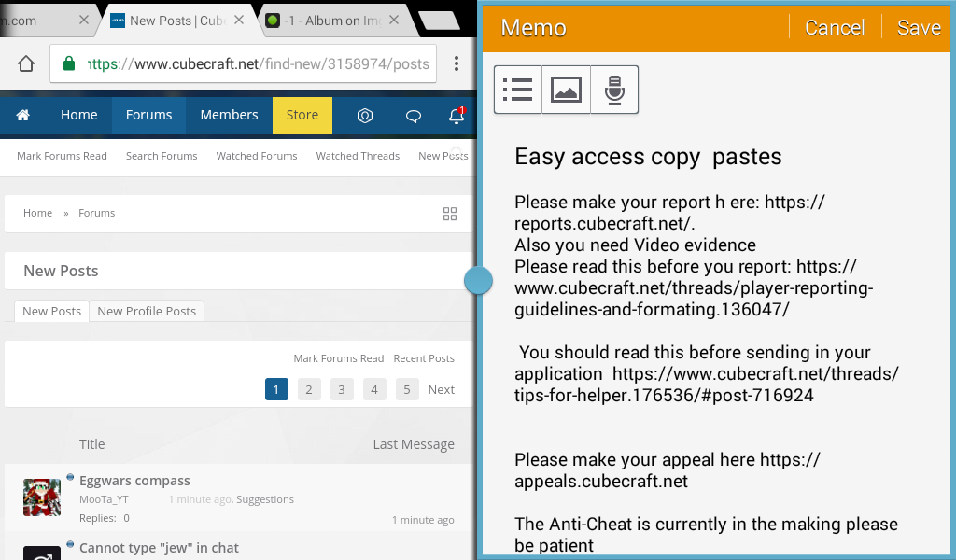This screenshot has height=560, width=956.
Task: Open the Forums navigation item
Action: [148, 115]
